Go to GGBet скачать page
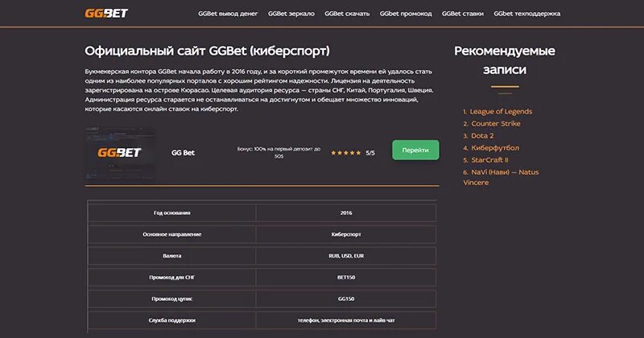This screenshot has width=644, height=338. [x=347, y=14]
